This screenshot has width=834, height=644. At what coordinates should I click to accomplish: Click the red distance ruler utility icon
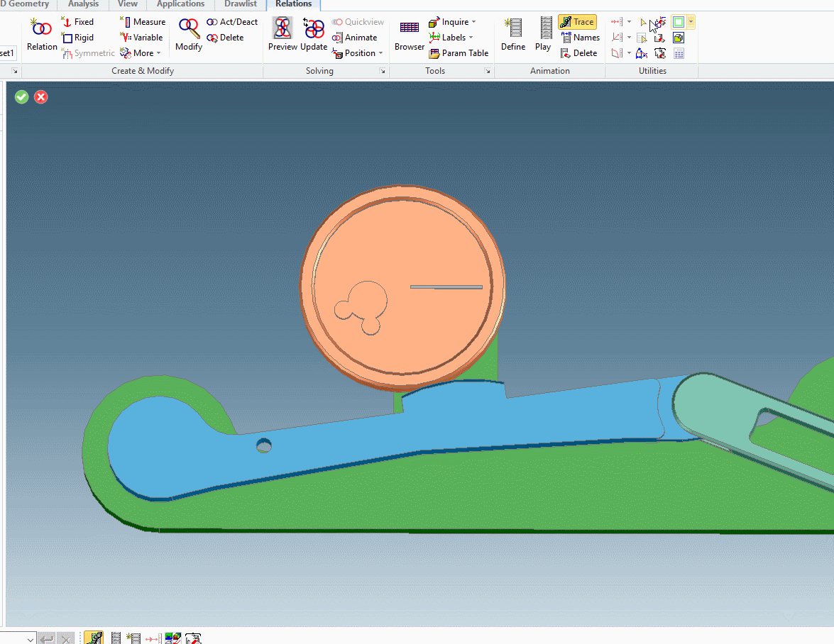coord(617,22)
